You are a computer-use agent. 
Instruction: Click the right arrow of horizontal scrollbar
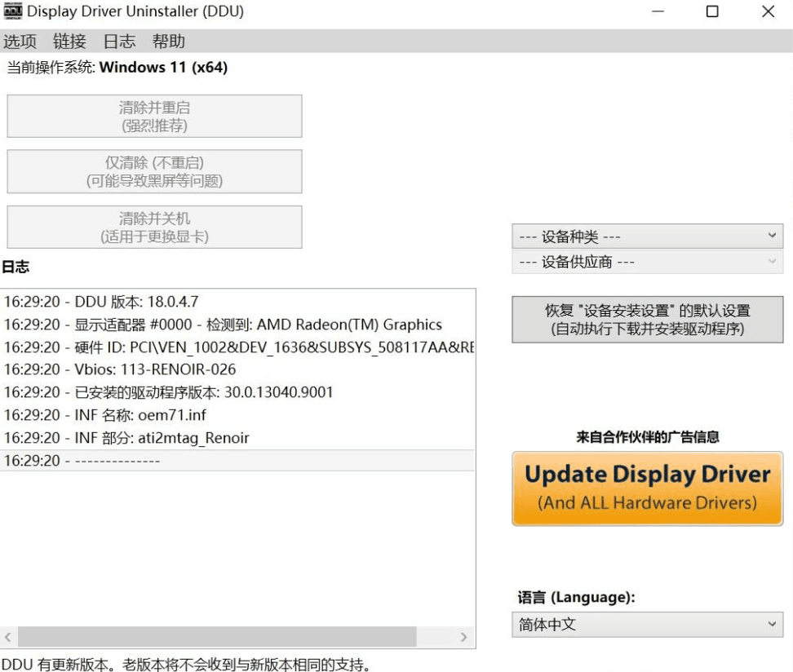tap(463, 637)
